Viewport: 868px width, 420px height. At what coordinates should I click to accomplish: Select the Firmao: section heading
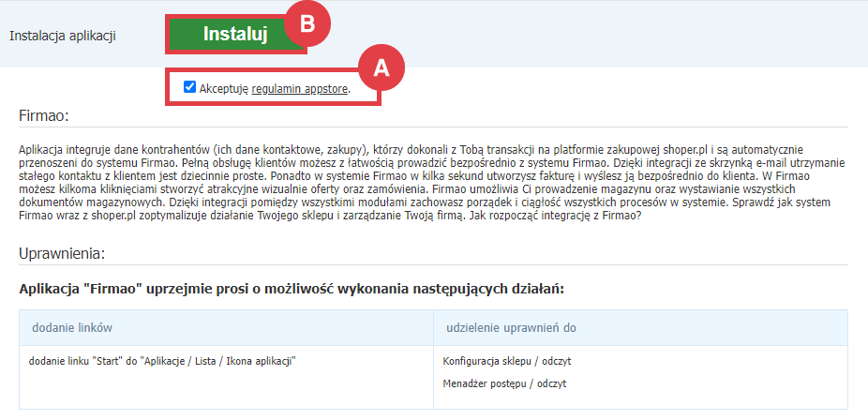pyautogui.click(x=44, y=115)
